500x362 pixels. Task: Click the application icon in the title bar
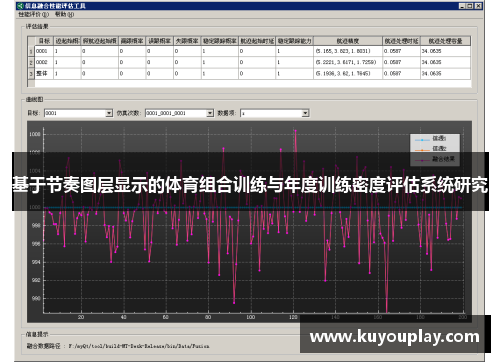coord(20,6)
